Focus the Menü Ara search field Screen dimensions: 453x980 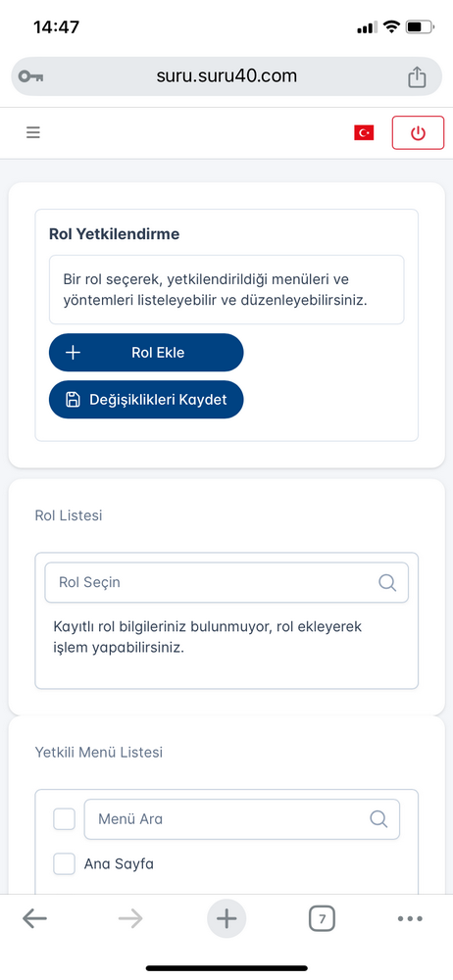click(241, 818)
